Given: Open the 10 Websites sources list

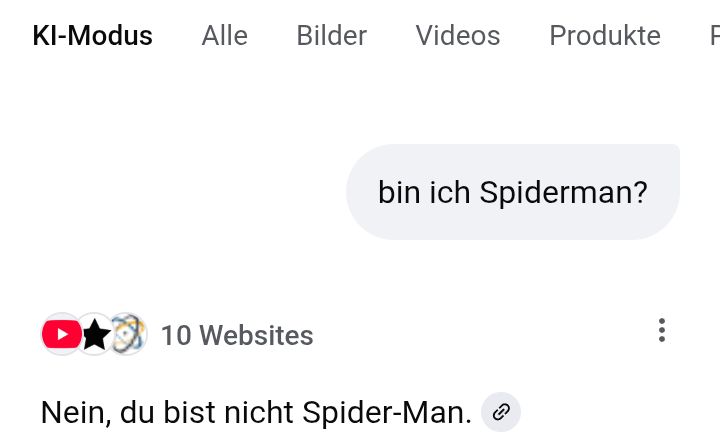Looking at the screenshot, I should pos(236,336).
